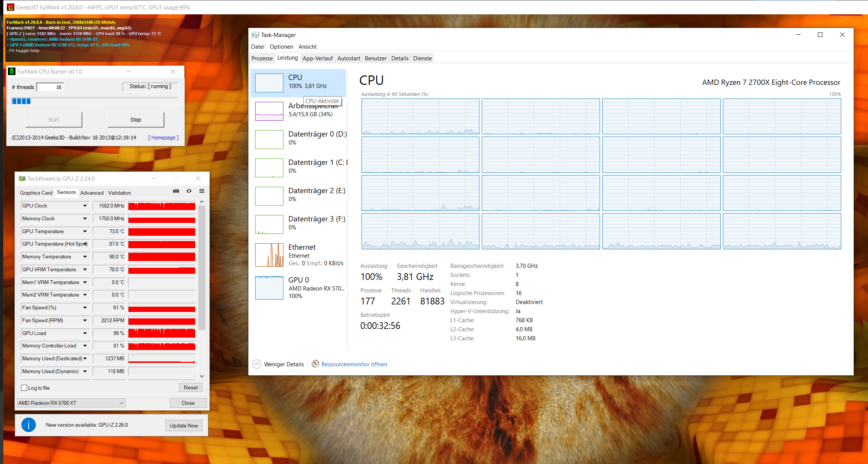
Task: Open the GPU-Z hamburger menu icon
Action: (202, 191)
